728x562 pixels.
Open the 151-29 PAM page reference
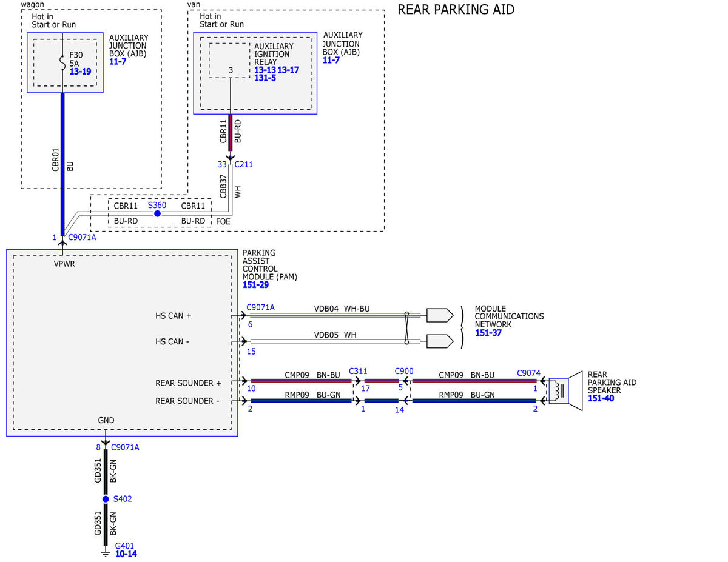pyautogui.click(x=255, y=284)
